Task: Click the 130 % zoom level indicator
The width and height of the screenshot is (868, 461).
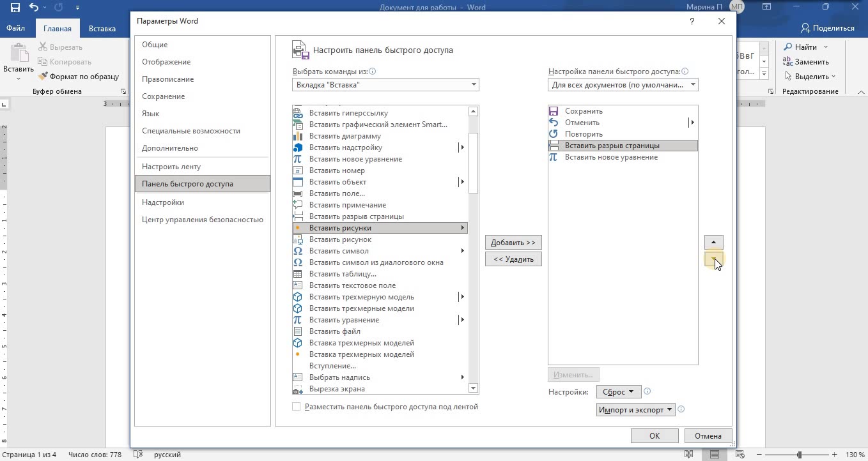Action: 855,455
